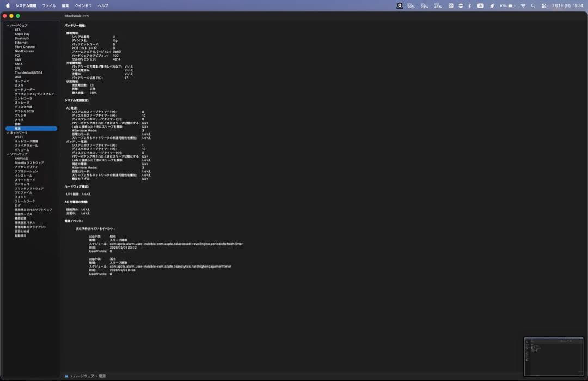This screenshot has height=381, width=588.
Task: Open the ウインドウ menu
Action: [83, 5]
